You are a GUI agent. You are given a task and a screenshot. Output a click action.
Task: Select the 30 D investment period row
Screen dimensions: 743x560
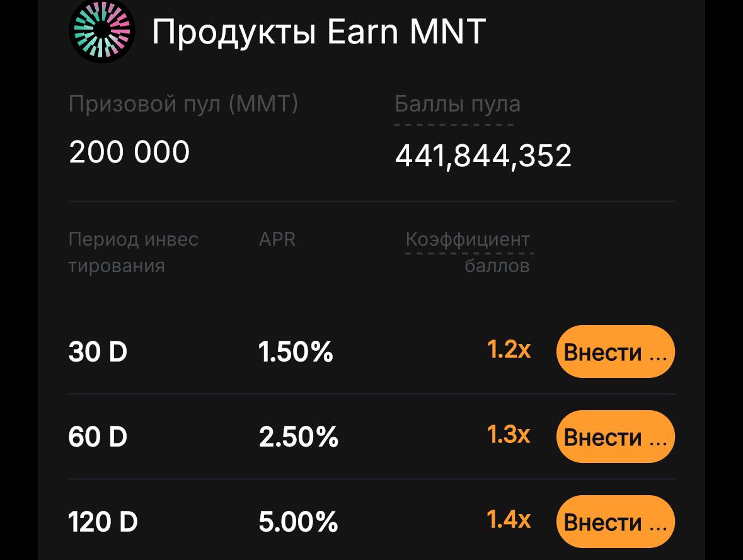pyautogui.click(x=96, y=351)
